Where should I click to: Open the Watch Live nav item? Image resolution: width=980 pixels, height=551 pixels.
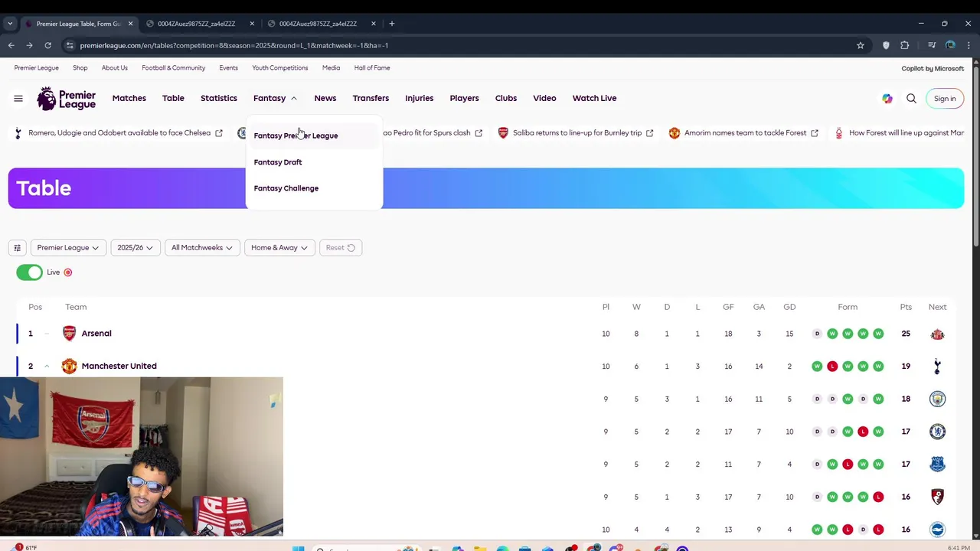pos(594,98)
